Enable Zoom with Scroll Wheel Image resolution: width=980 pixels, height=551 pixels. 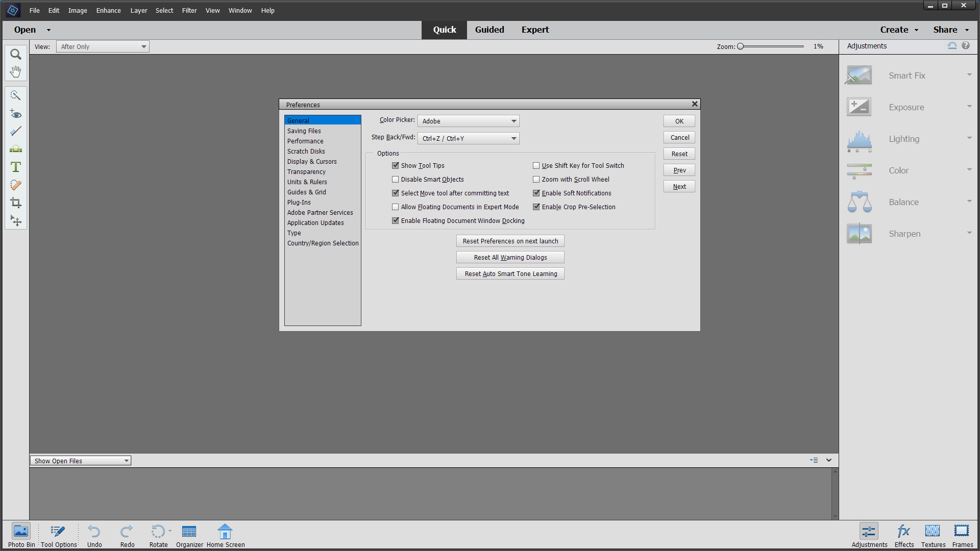pyautogui.click(x=536, y=179)
